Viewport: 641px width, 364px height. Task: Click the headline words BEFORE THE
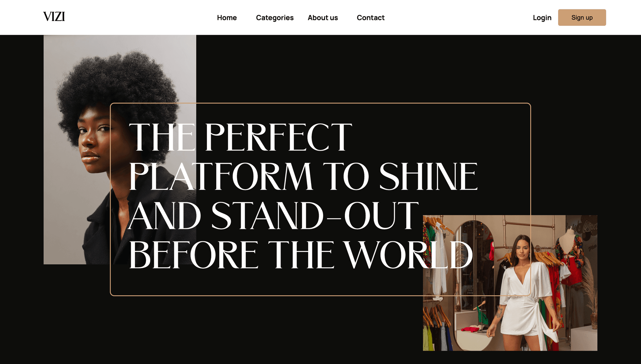click(232, 255)
